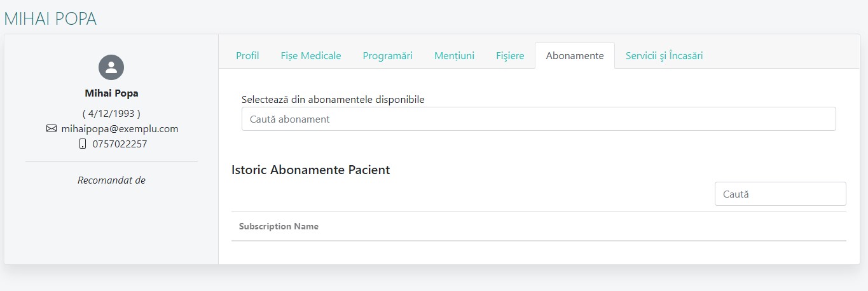Switch to the Fișe Medicale tab
Screen dimensions: 868x291
point(311,56)
